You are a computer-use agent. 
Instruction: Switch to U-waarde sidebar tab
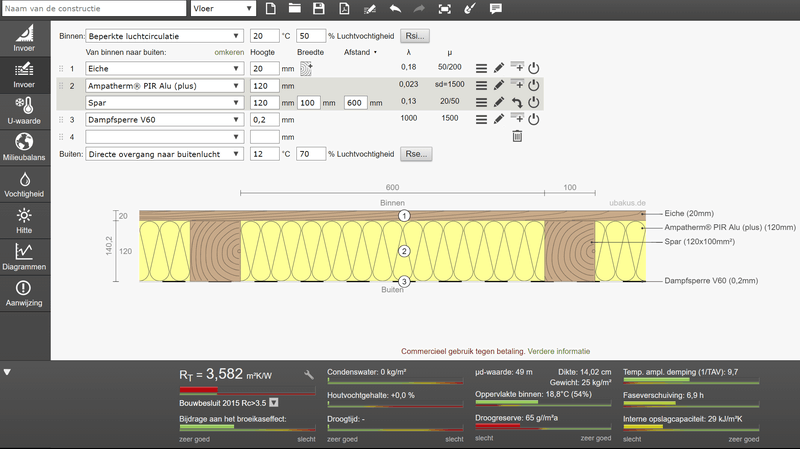pyautogui.click(x=24, y=110)
